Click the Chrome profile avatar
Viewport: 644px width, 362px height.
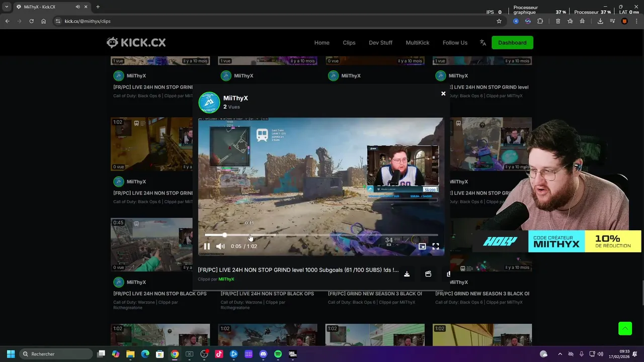pos(624,21)
